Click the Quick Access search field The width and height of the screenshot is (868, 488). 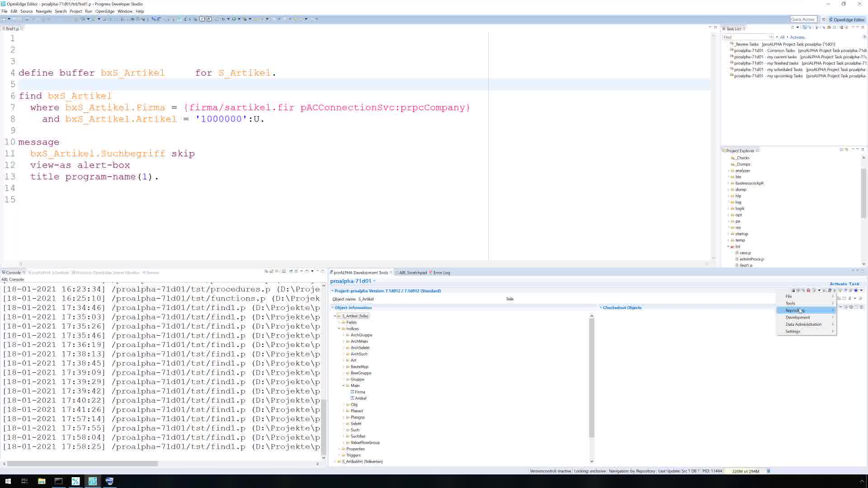[x=803, y=19]
